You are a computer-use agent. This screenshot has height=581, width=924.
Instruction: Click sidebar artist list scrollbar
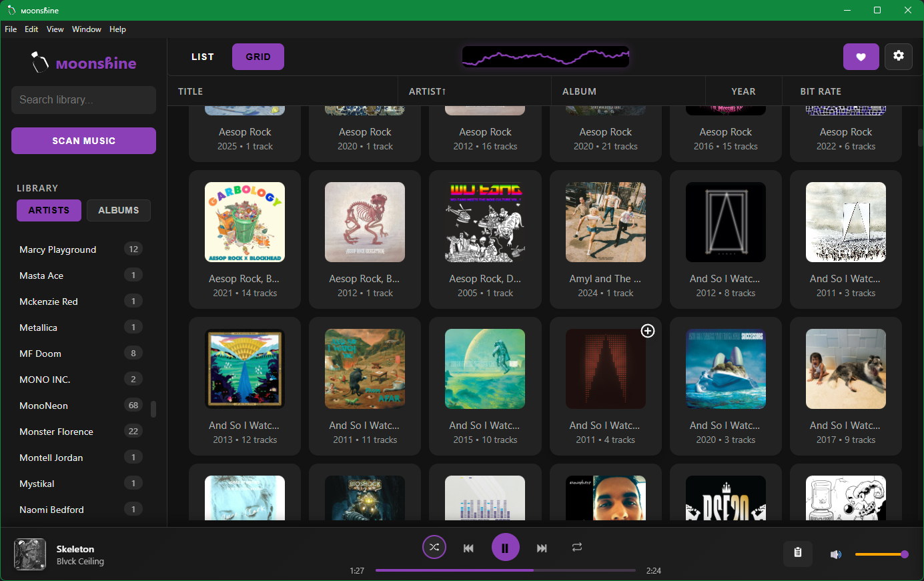tap(153, 409)
